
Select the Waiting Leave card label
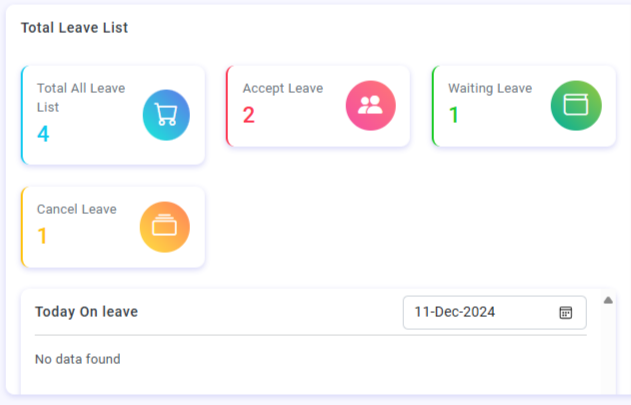coord(490,88)
